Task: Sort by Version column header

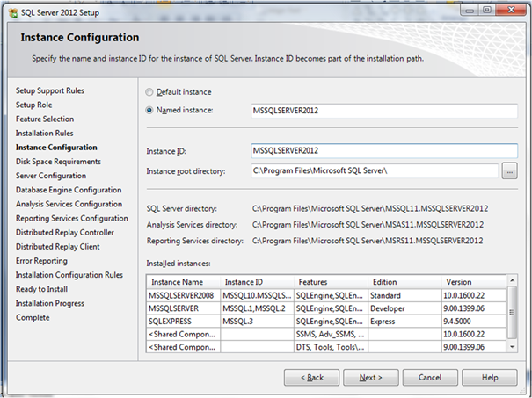Action: pos(474,282)
